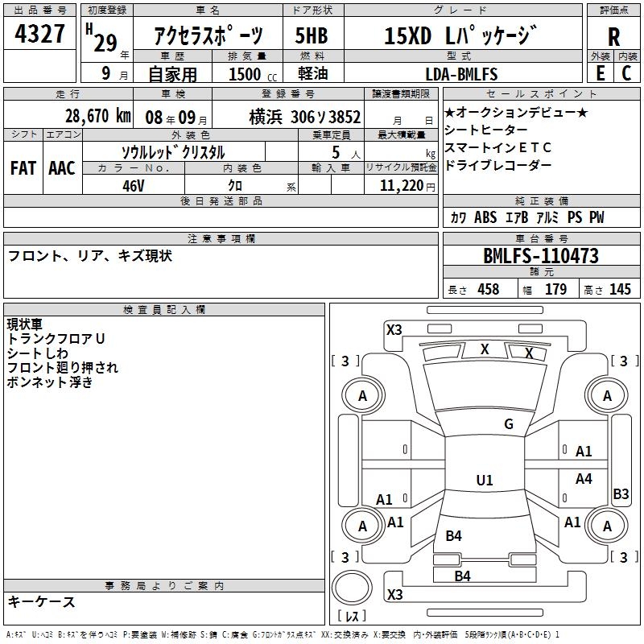
Task: Select the ★オークションデビュー★ sales point
Action: (x=516, y=112)
